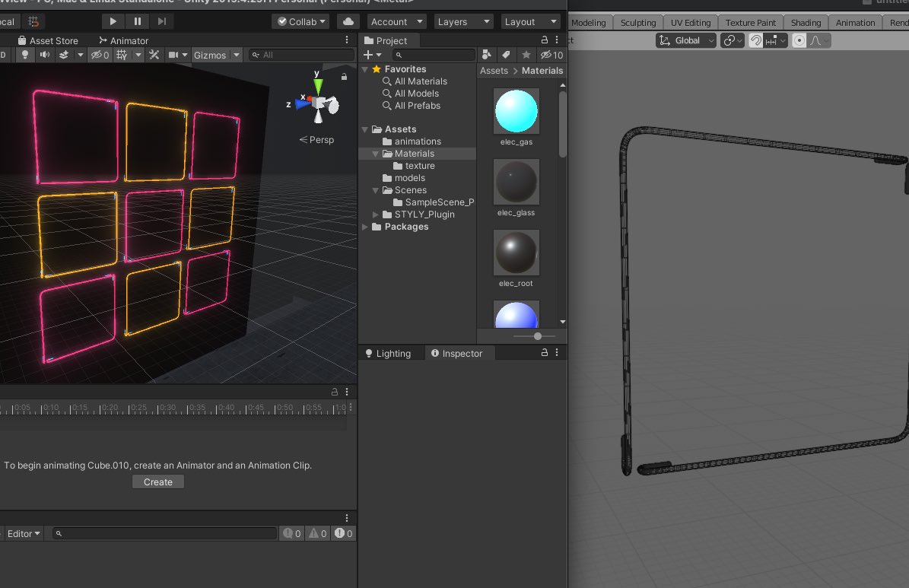Open the scene grid options dropdown
Screen dimensions: 909x588
pyautogui.click(x=138, y=55)
